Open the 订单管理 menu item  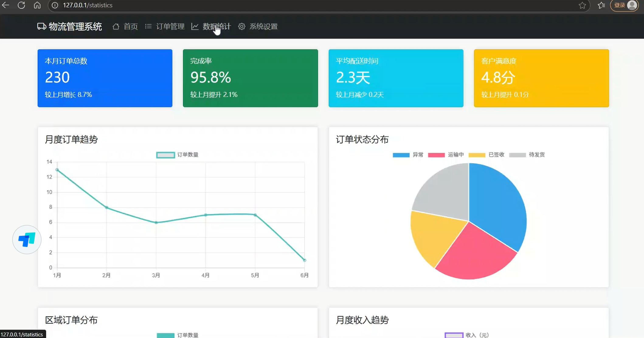170,26
